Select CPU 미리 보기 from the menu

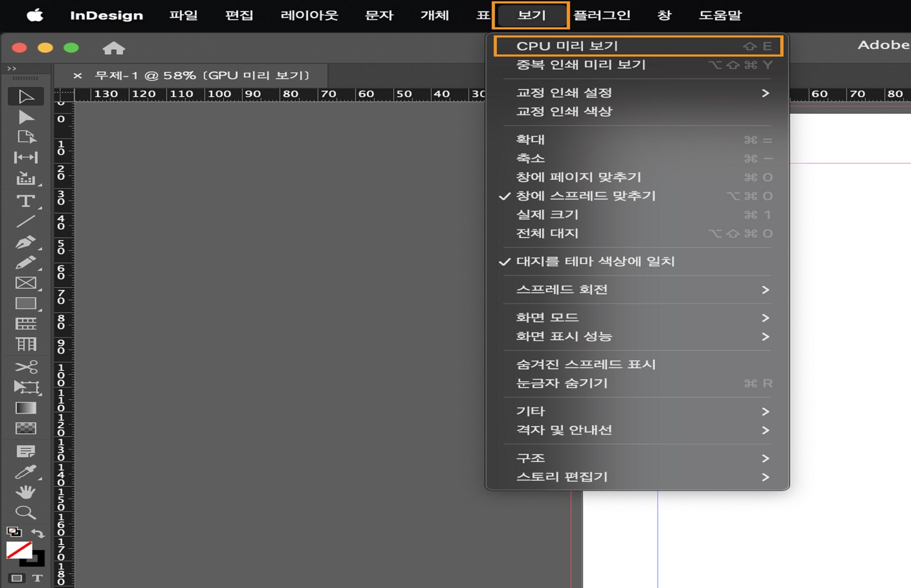pyautogui.click(x=565, y=46)
